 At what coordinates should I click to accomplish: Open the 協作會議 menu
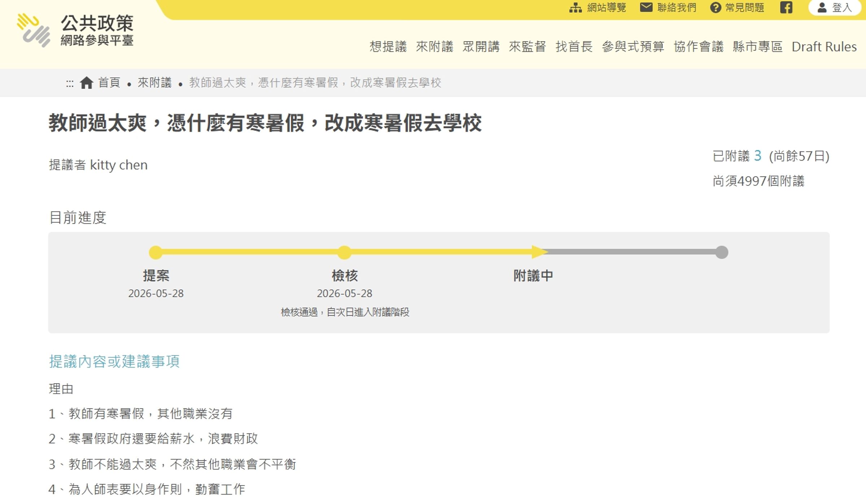click(699, 47)
